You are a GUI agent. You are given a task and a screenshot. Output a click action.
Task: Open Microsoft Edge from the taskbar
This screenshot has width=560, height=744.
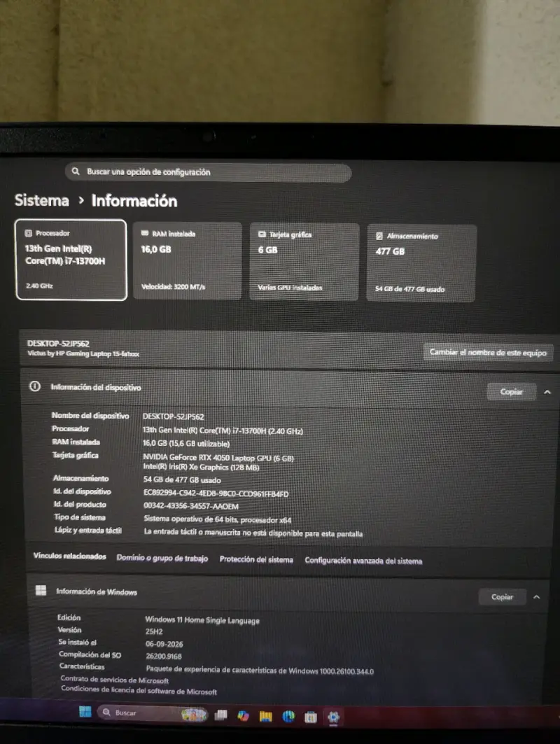coord(288,717)
